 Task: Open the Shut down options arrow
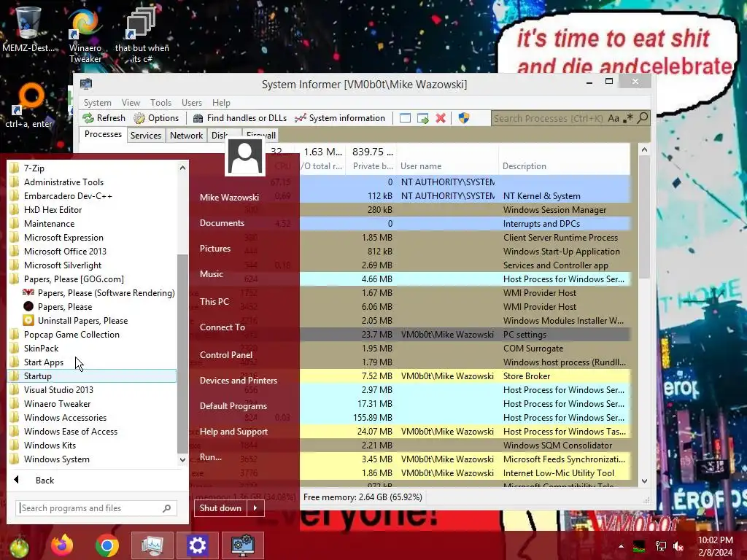[x=255, y=508]
